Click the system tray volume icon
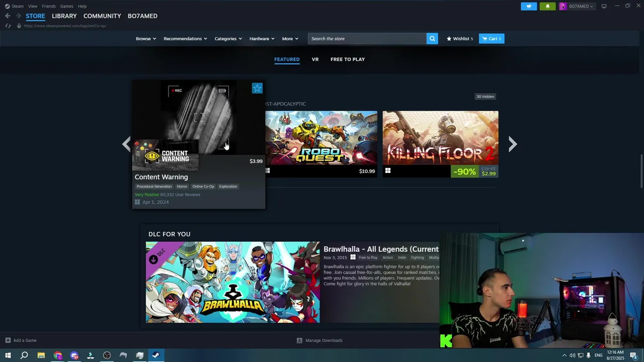 pos(572,355)
